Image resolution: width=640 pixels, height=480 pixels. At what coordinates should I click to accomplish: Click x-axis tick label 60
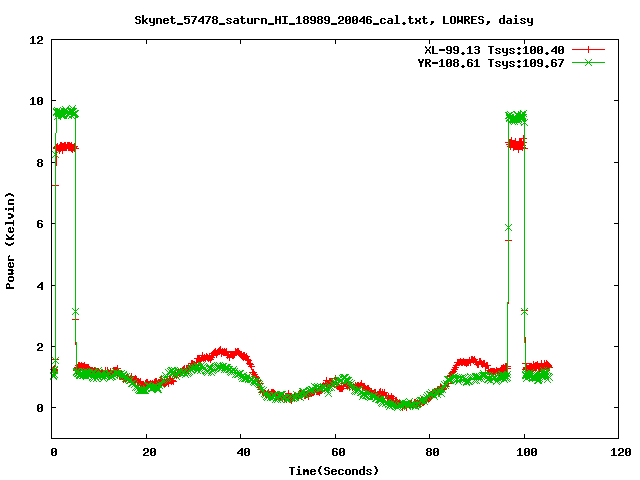(x=338, y=452)
